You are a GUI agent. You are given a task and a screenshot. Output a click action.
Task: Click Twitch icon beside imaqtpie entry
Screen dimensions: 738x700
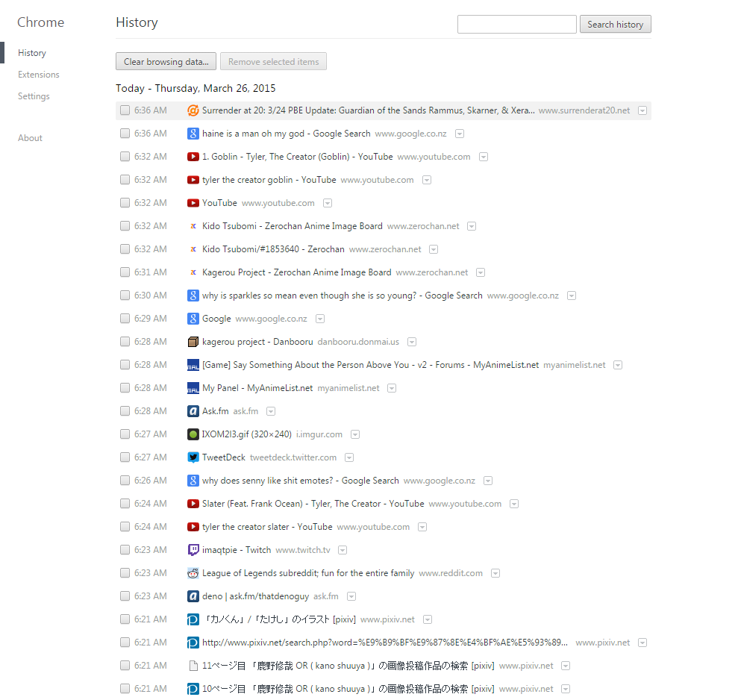click(193, 550)
